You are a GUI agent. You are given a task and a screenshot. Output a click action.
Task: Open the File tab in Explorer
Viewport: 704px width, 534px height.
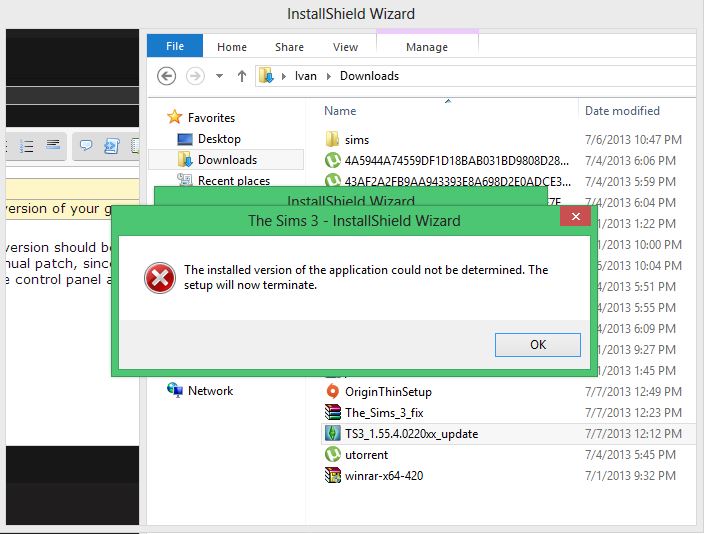click(x=175, y=46)
